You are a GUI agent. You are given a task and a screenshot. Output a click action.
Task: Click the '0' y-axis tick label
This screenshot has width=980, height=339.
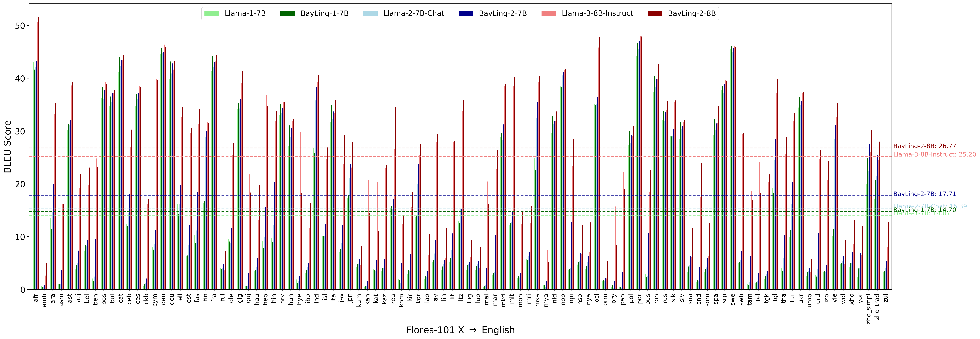[x=23, y=290]
